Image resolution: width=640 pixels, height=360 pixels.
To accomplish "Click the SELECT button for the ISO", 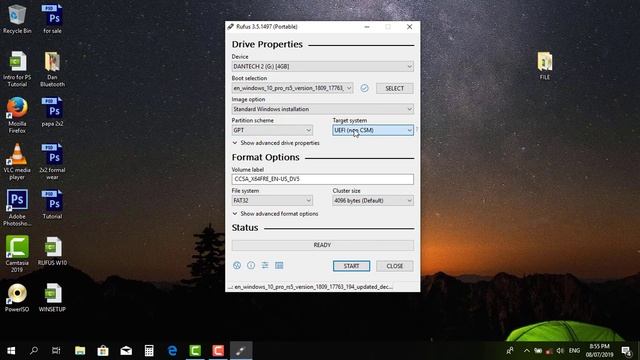I will pyautogui.click(x=394, y=88).
